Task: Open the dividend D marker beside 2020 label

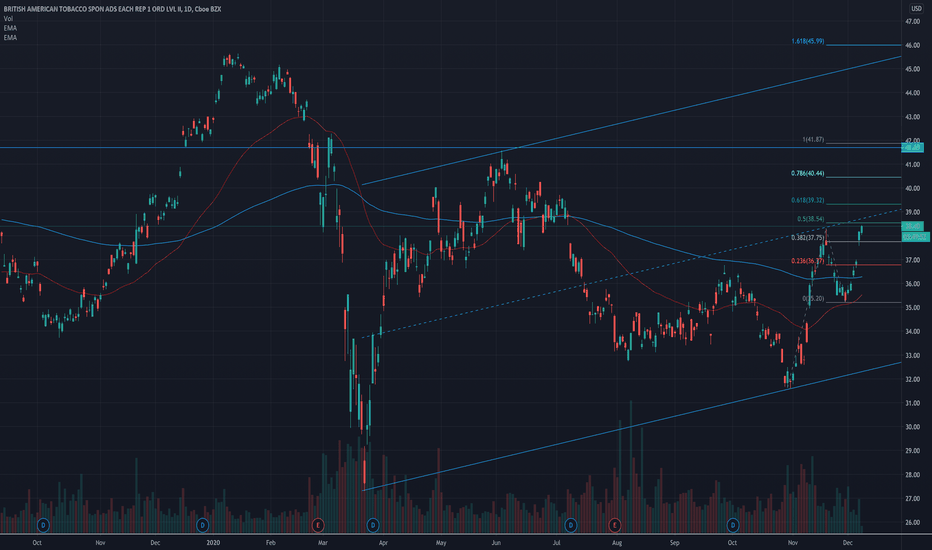Action: 203,525
